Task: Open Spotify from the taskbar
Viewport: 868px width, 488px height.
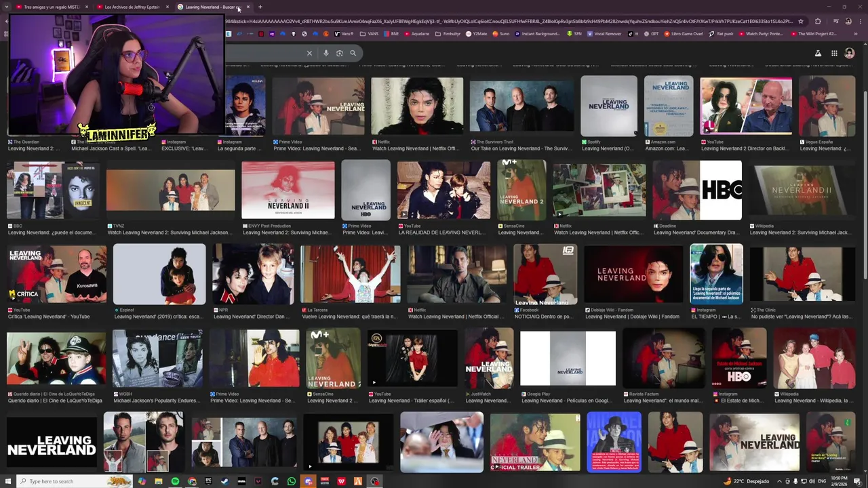Action: point(175,481)
